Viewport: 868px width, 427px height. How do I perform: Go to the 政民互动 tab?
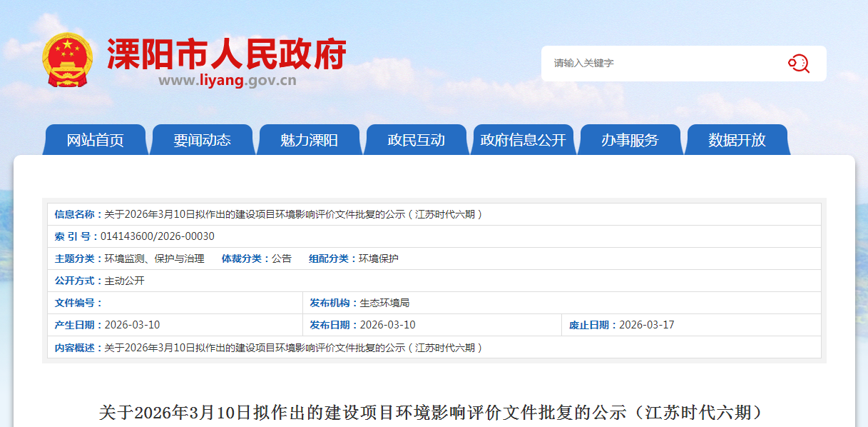click(416, 140)
